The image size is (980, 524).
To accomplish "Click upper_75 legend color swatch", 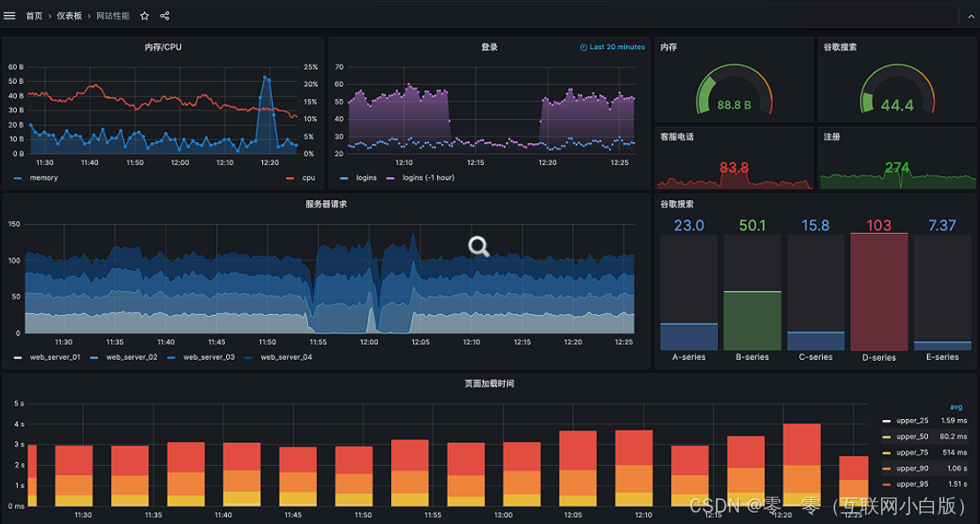I will [886, 453].
